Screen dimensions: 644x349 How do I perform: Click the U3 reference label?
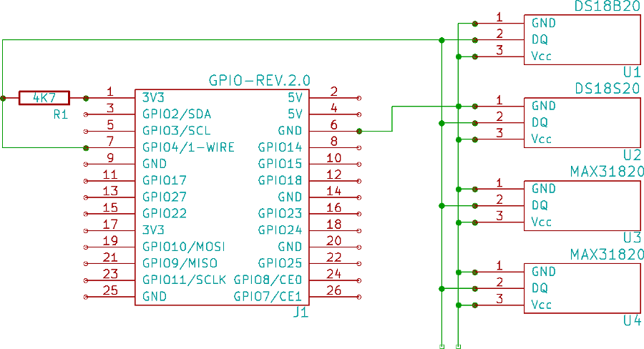click(x=632, y=238)
